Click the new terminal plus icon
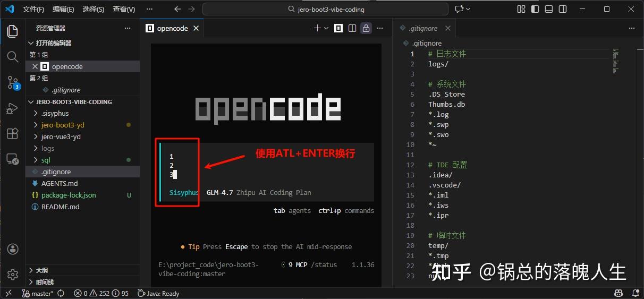This screenshot has height=299, width=644. pyautogui.click(x=317, y=28)
